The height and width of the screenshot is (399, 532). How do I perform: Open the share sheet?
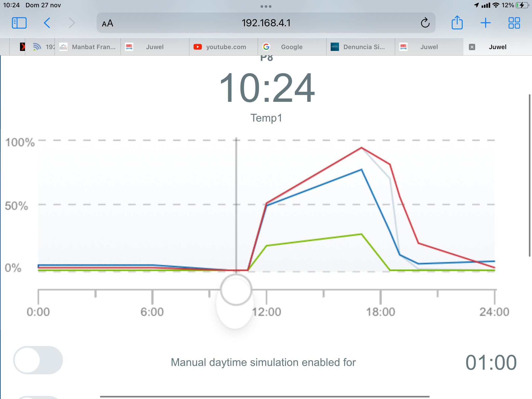pos(457,23)
